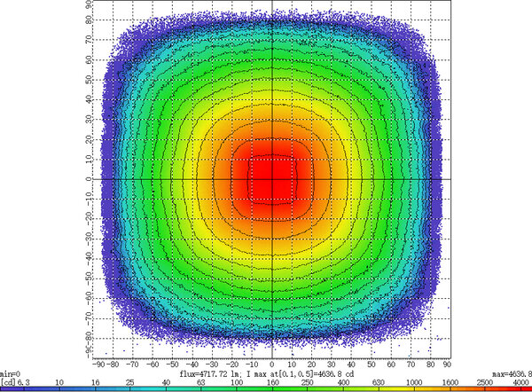This screenshot has width=532, height=392.
Task: Click the 63 label on the color scale
Action: coord(201,382)
